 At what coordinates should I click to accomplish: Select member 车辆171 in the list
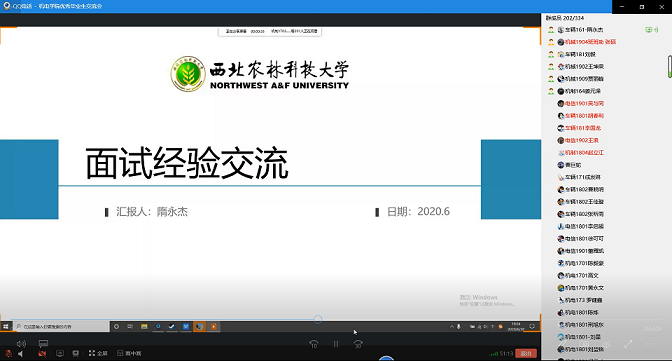click(604, 177)
